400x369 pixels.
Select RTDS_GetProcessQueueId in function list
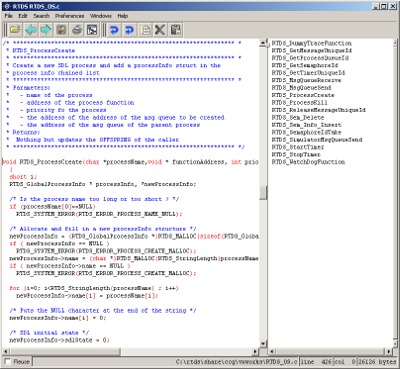310,58
